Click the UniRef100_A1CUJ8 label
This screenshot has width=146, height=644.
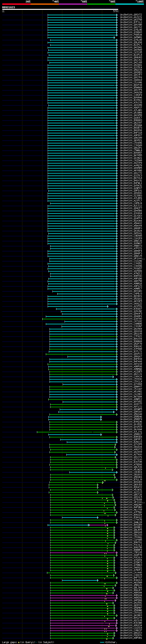pyautogui.click(x=131, y=620)
